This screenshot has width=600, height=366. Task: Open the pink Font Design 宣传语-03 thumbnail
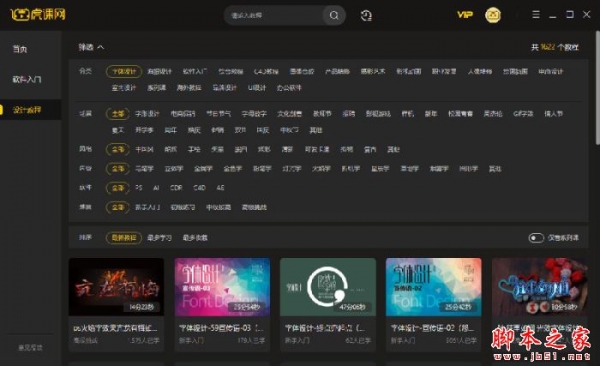222,287
